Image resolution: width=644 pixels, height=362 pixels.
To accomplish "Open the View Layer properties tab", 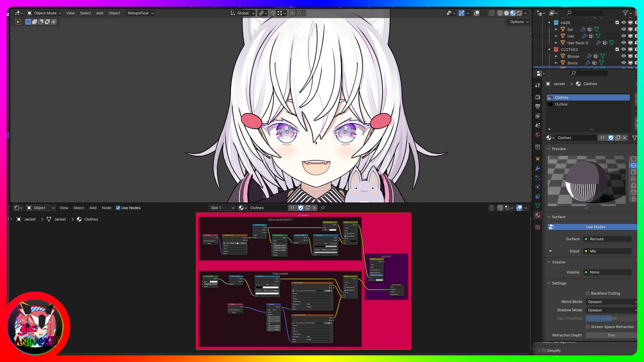I will point(538,116).
